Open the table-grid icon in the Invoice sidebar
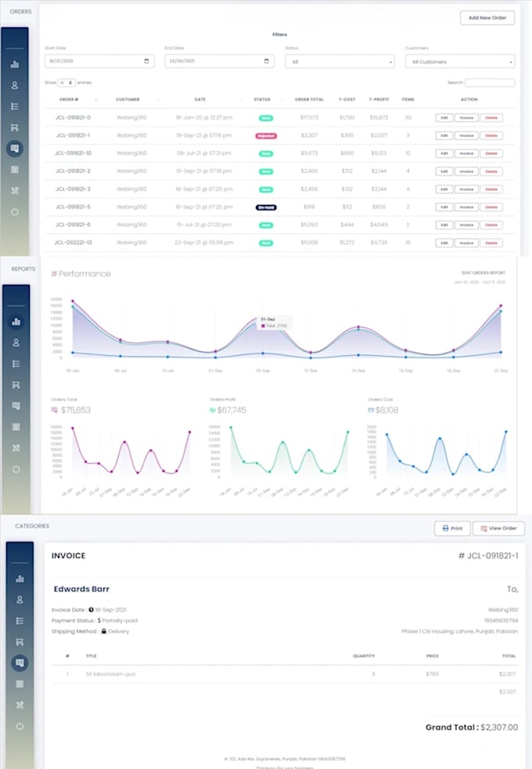532x769 pixels. pos(20,685)
